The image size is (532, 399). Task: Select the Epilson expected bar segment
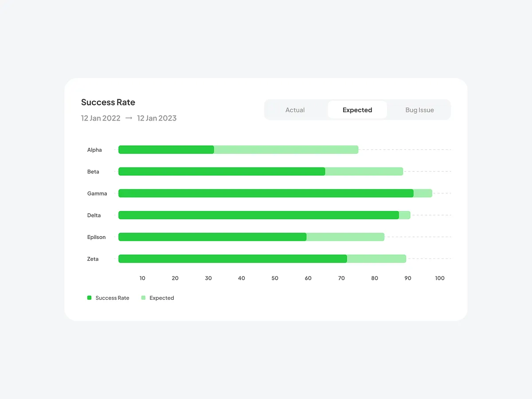pyautogui.click(x=346, y=237)
